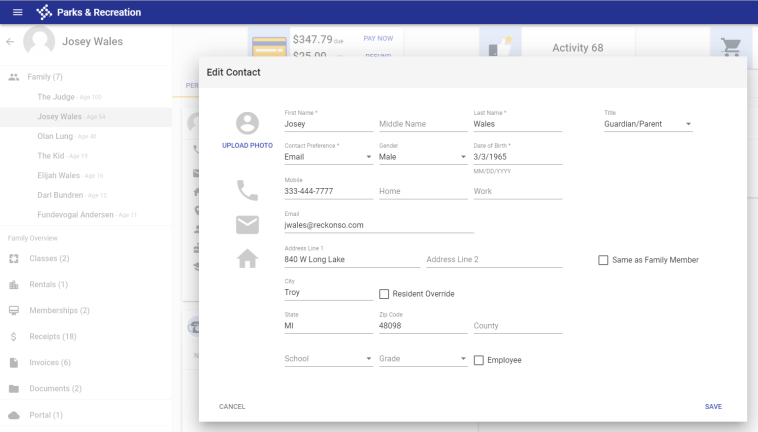Click the Classes icon in Family Overview

[14, 258]
